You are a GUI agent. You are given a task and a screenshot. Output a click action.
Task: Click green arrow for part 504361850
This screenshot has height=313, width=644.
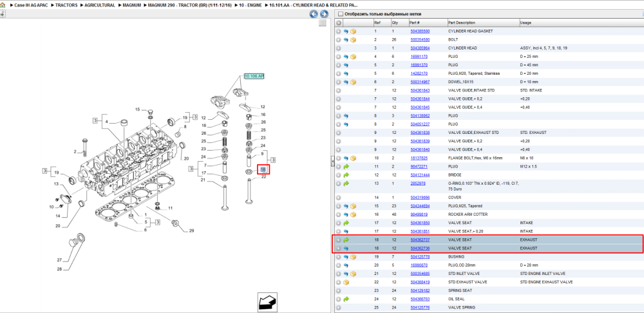(346, 223)
